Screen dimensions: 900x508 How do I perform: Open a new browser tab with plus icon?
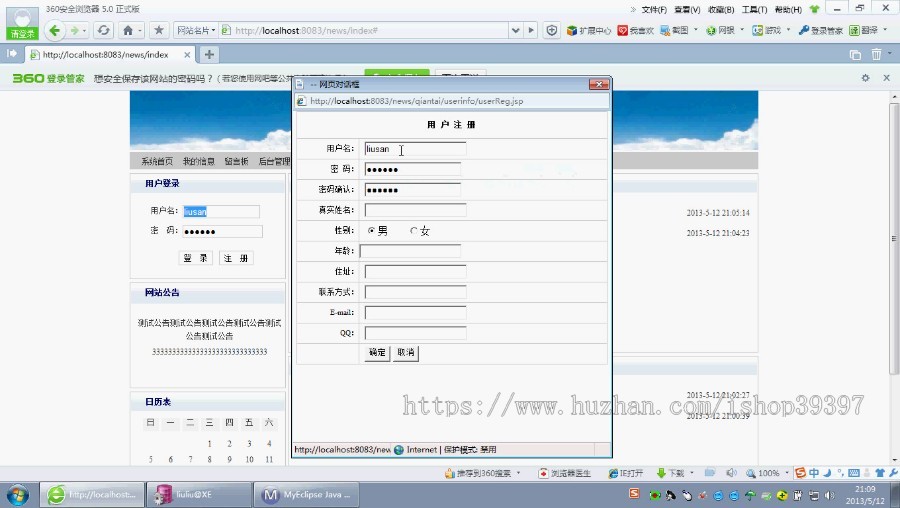210,55
